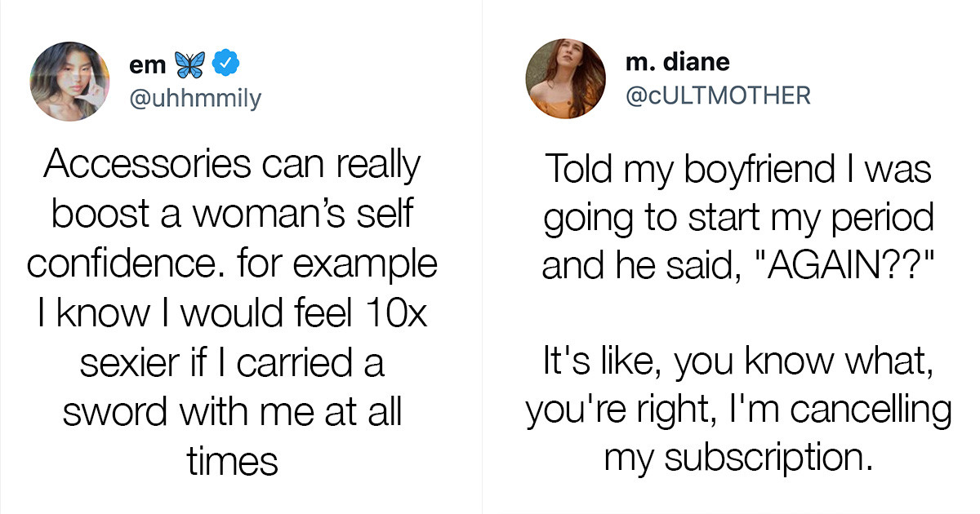Image resolution: width=980 pixels, height=514 pixels.
Task: Click the "m. diane" display name
Action: pyautogui.click(x=677, y=60)
